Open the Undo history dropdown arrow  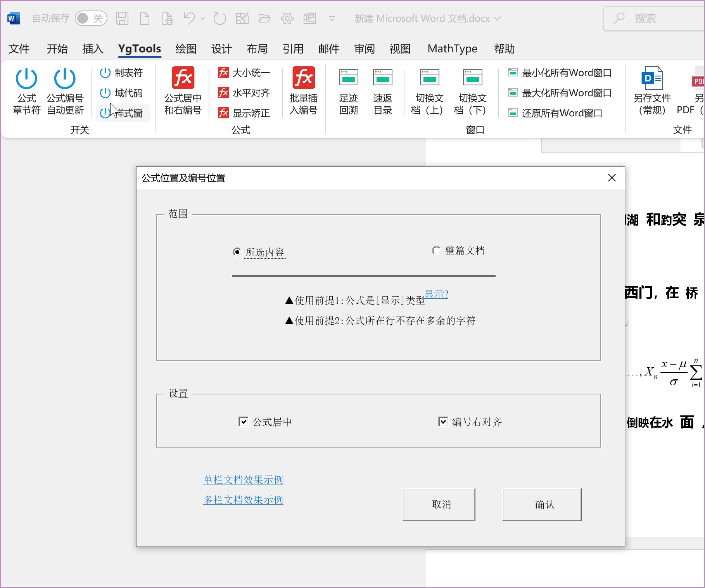[x=203, y=18]
